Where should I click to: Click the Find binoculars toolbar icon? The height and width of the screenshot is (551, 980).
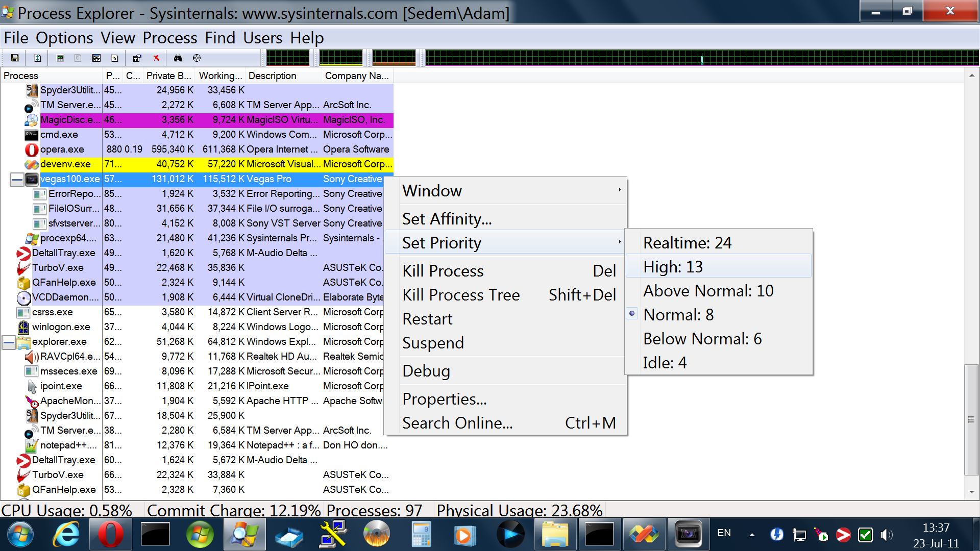(178, 58)
